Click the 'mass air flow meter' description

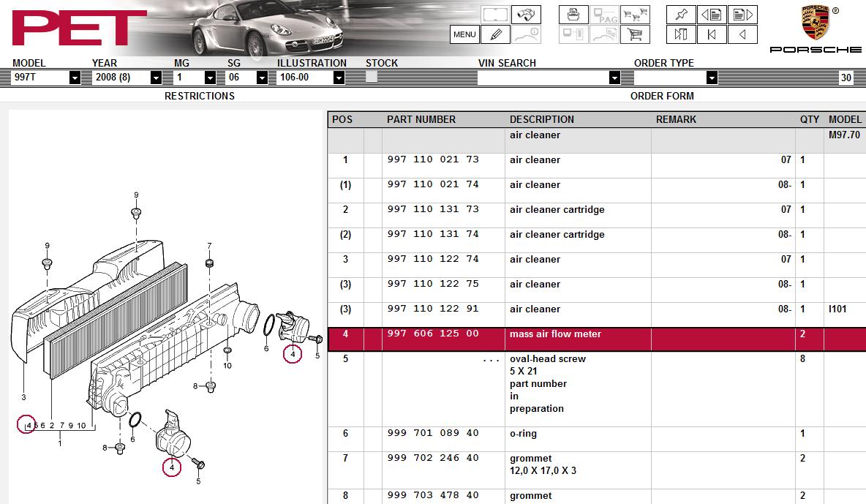[x=555, y=334]
